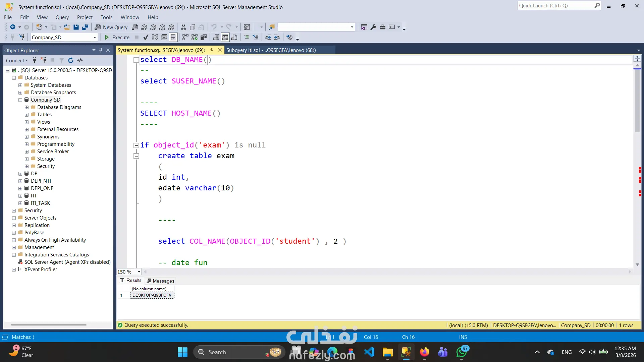Image resolution: width=644 pixels, height=362 pixels.
Task: Click Comment out selected lines icon
Action: click(x=247, y=37)
